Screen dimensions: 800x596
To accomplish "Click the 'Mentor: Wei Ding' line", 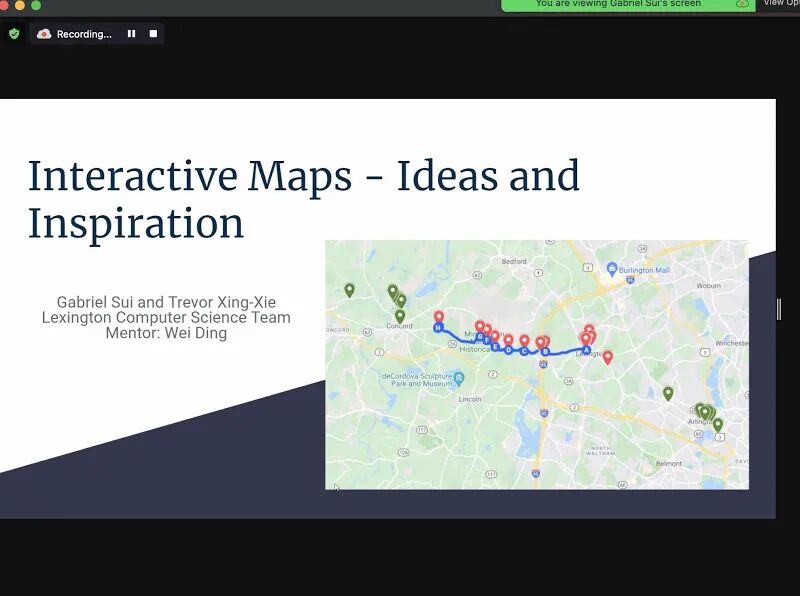I will click(x=166, y=333).
